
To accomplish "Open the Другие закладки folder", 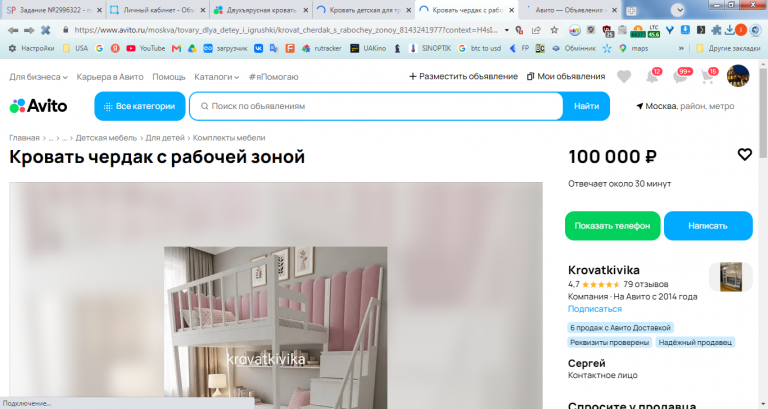I will [728, 48].
